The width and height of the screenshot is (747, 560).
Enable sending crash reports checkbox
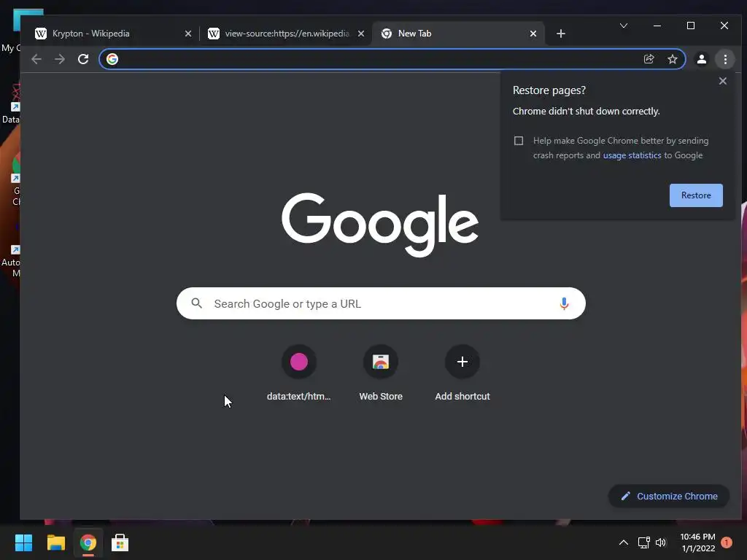519,141
